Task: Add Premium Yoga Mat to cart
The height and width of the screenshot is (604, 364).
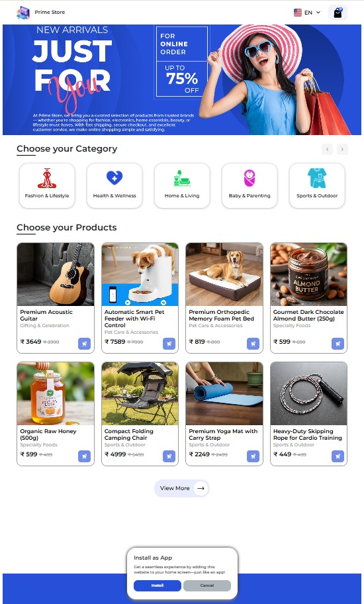Action: (253, 456)
